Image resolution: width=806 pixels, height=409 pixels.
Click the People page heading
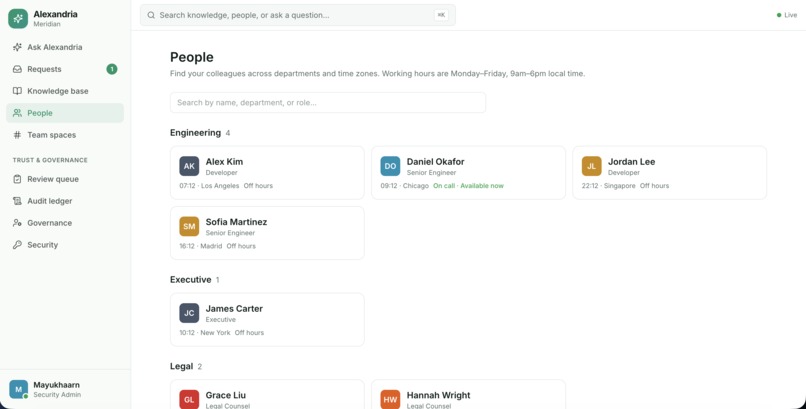[192, 57]
